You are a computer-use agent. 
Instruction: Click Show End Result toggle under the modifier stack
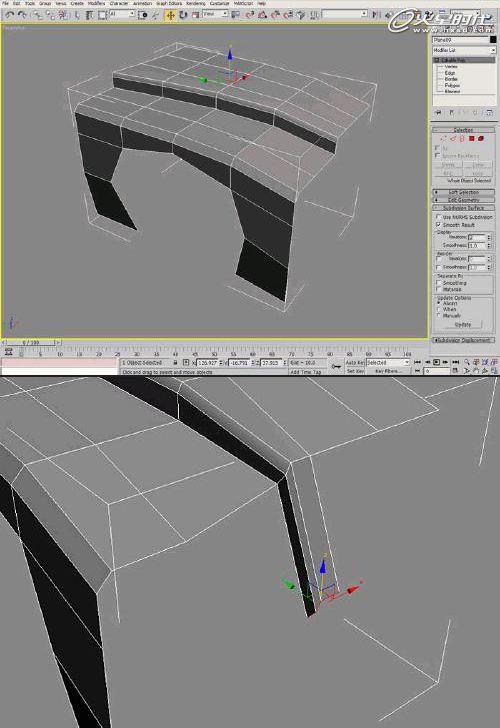(x=451, y=112)
